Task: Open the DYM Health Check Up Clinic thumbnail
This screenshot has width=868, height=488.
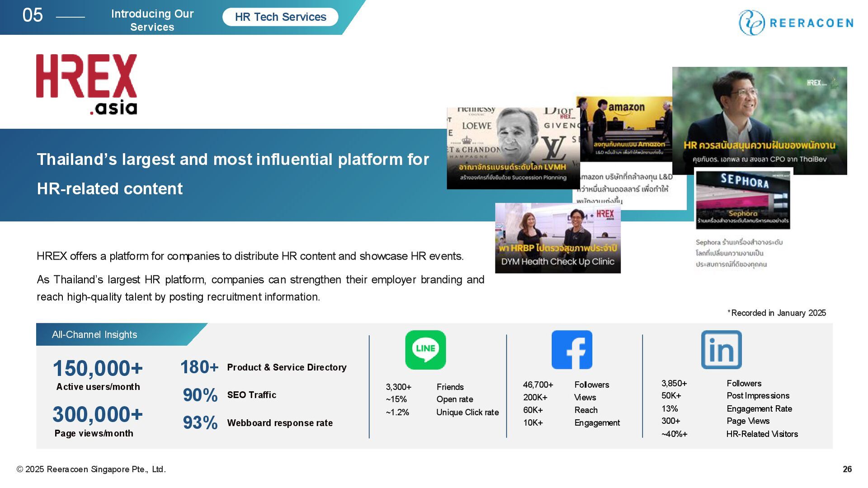Action: [558, 238]
